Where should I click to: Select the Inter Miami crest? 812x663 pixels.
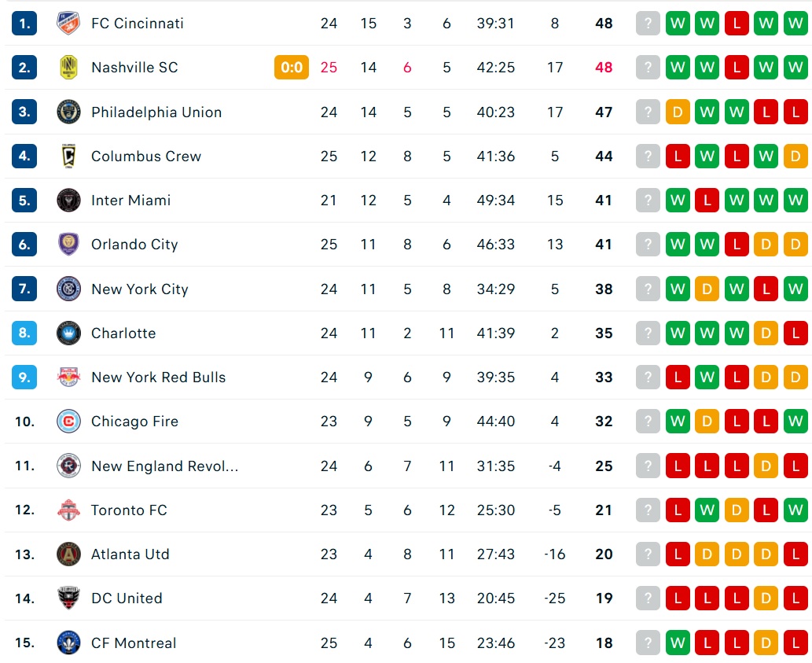click(68, 201)
